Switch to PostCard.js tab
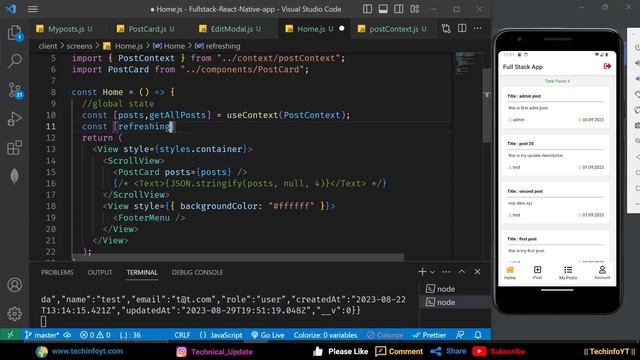Screen dimensions: 640x360 point(146,29)
